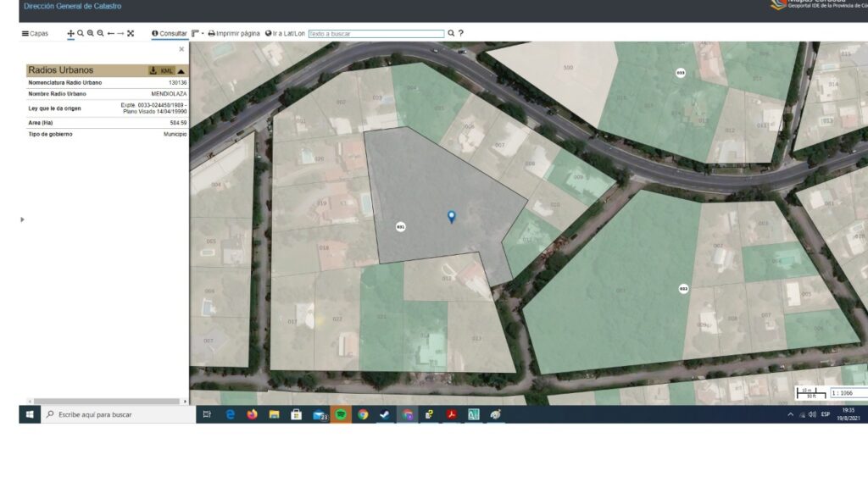Click the blue location marker on map

pyautogui.click(x=452, y=217)
